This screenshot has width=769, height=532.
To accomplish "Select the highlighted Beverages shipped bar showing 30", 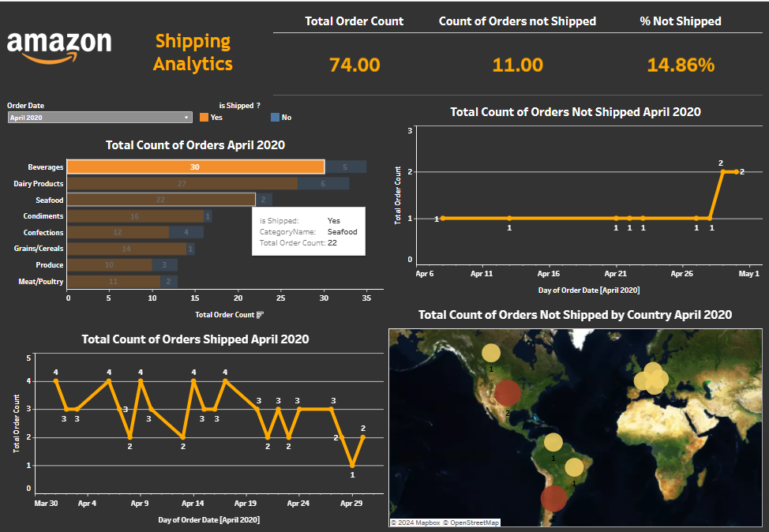I will coord(196,167).
